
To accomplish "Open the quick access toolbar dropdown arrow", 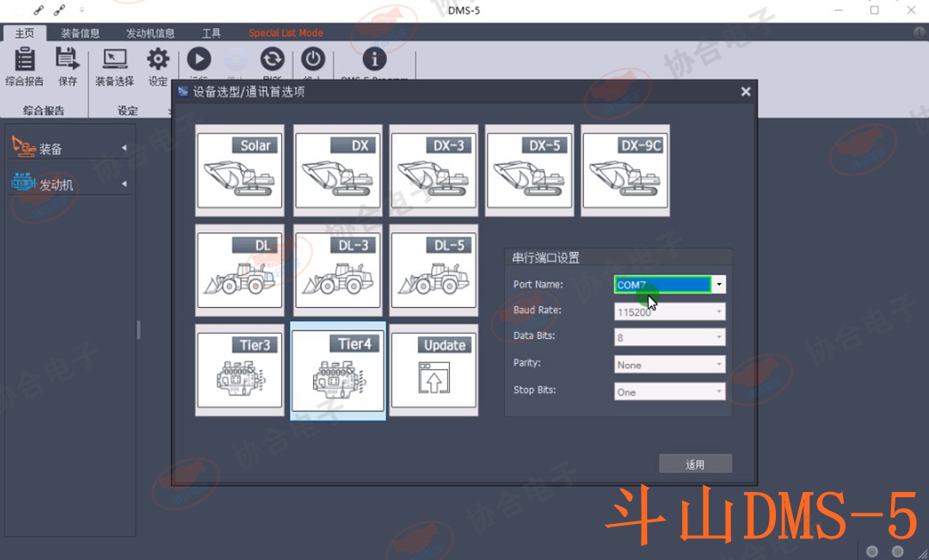I will coord(82,10).
